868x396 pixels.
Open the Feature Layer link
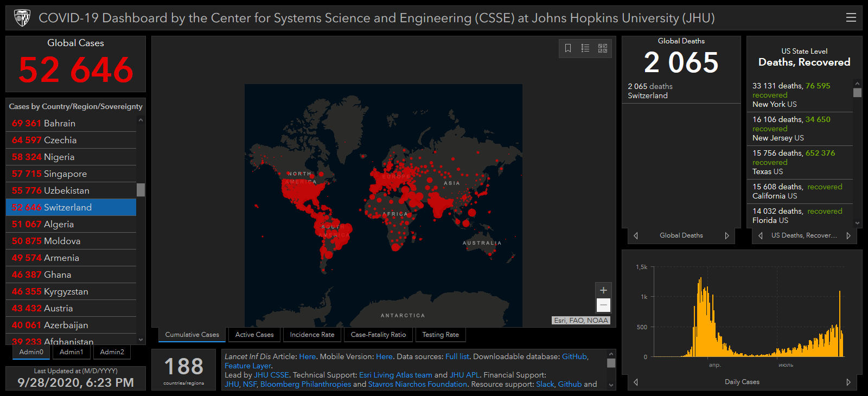click(247, 366)
